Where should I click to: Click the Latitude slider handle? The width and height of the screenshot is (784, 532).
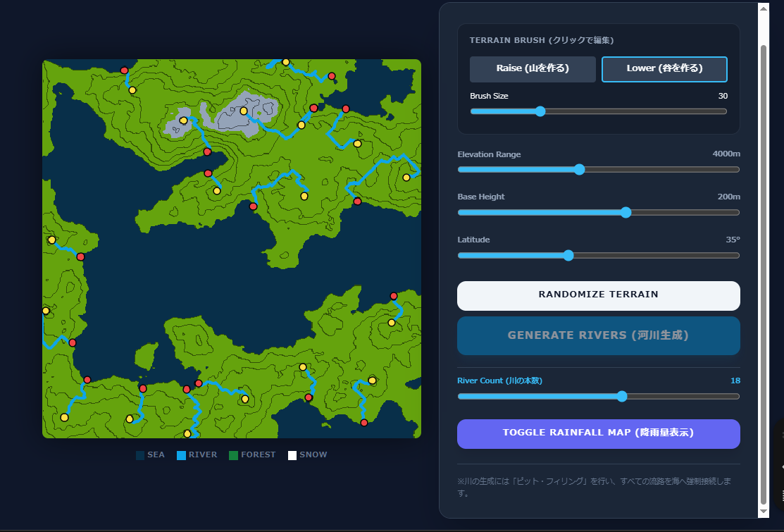coord(568,255)
